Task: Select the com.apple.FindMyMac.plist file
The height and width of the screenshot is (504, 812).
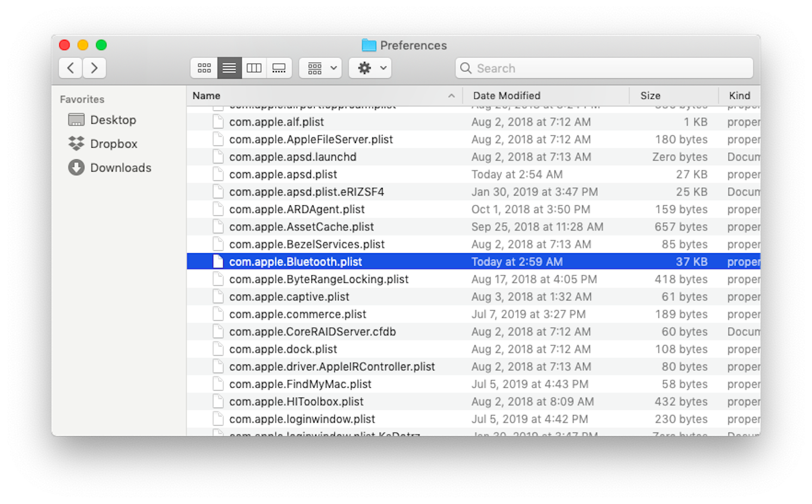Action: 300,384
